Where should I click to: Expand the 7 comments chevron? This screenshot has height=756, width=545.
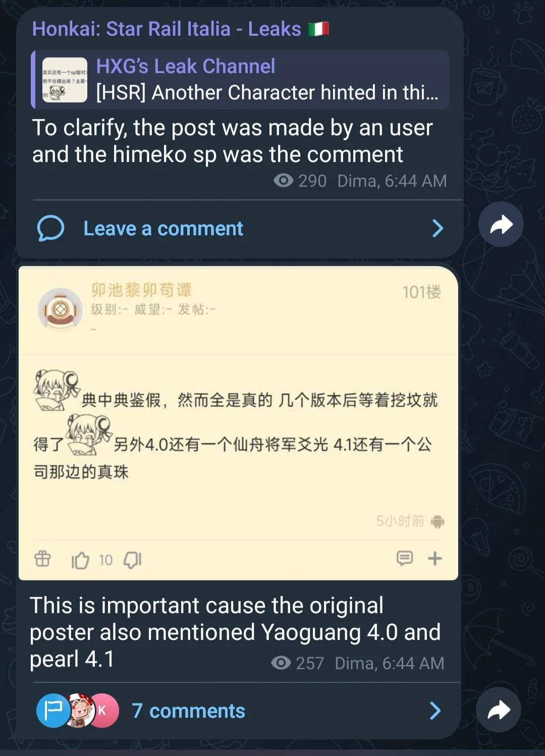pyautogui.click(x=435, y=711)
